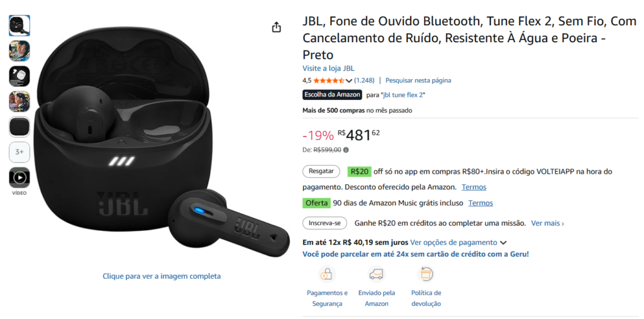Click the Política de devolução icon

click(426, 274)
